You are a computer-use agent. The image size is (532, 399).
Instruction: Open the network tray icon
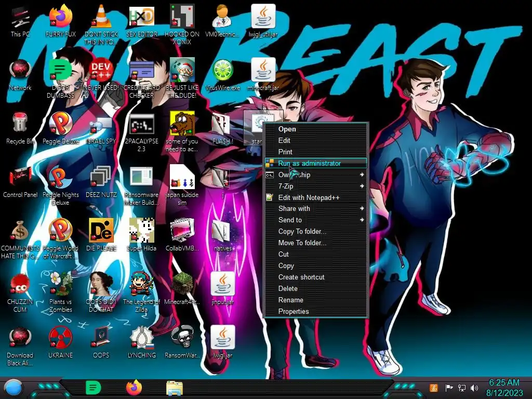[462, 388]
